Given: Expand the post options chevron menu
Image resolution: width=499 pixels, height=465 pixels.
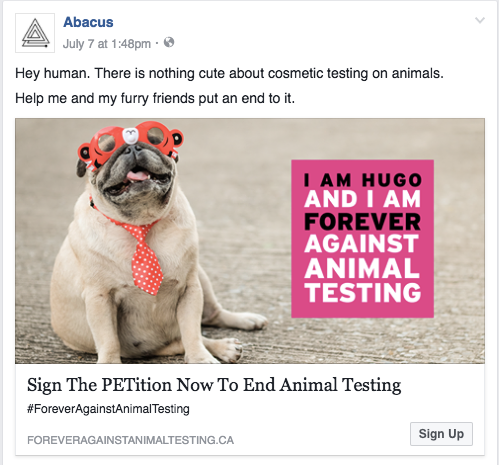Looking at the screenshot, I should (480, 20).
